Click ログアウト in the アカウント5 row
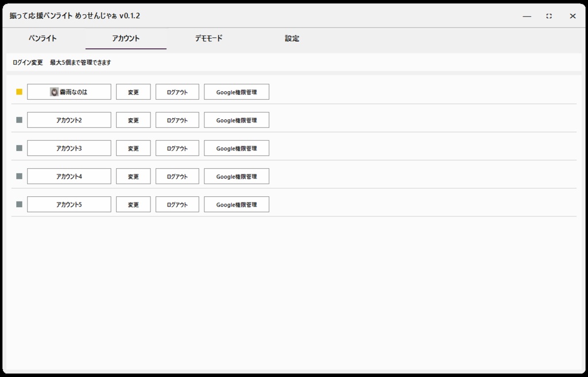 (177, 204)
